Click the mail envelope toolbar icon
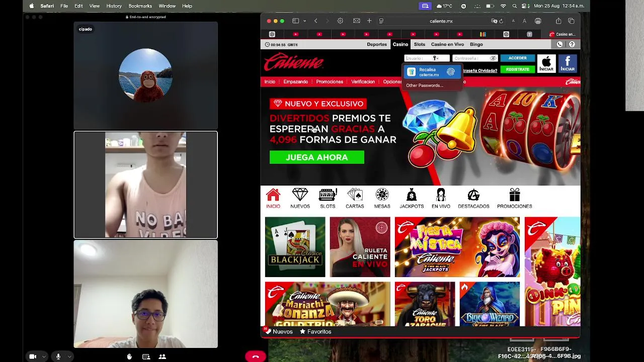The width and height of the screenshot is (644, 362). 356,21
